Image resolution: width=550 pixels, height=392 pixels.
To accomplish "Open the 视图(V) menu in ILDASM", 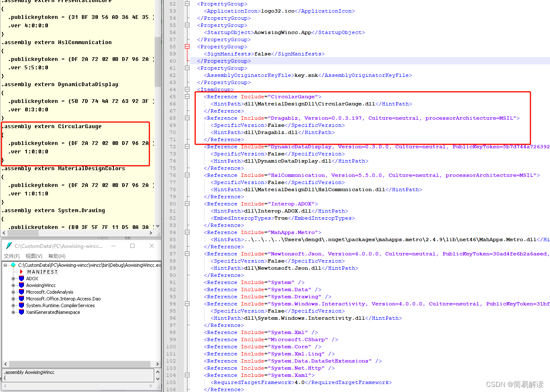I will point(34,256).
